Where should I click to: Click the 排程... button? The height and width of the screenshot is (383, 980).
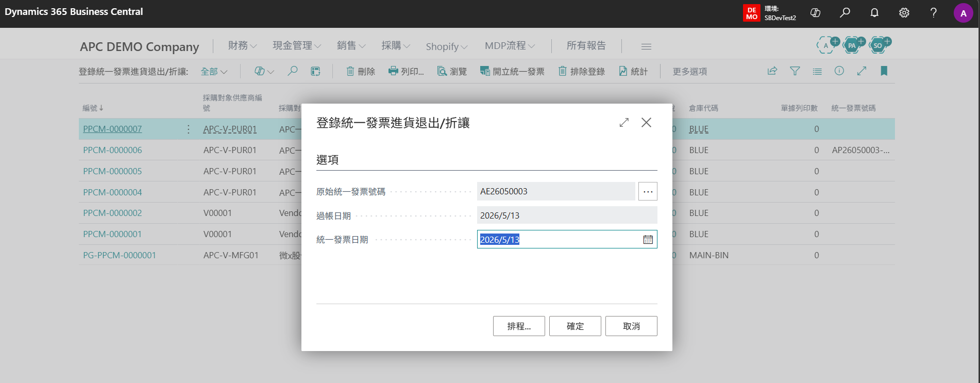point(519,326)
